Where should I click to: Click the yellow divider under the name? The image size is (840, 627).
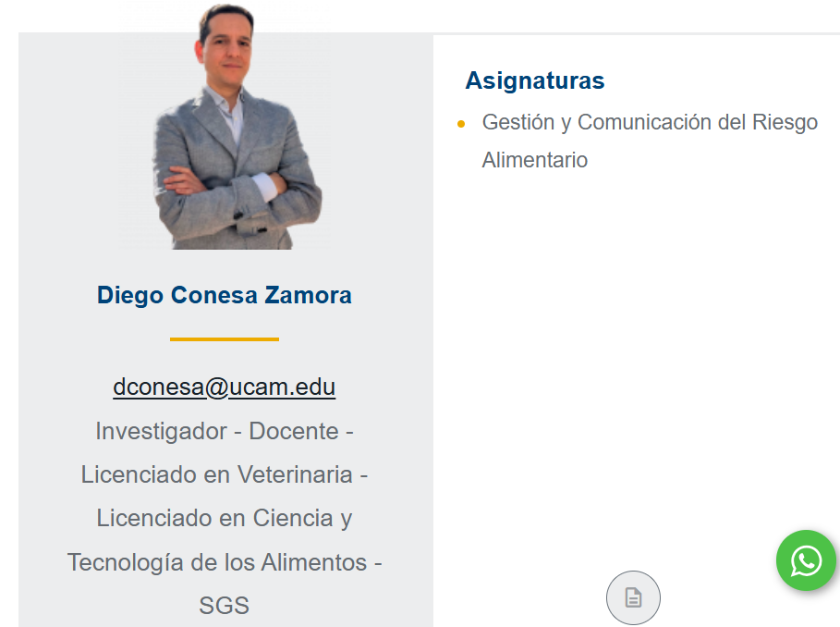point(224,339)
